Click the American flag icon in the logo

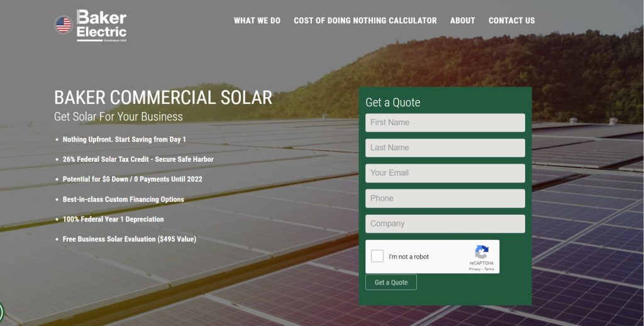tap(64, 25)
